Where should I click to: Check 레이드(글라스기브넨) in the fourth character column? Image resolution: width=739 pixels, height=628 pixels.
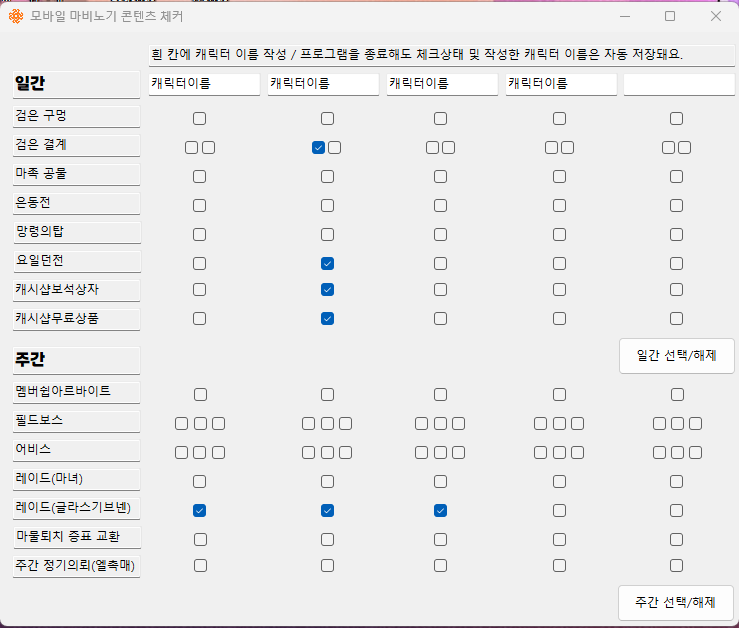(x=559, y=511)
